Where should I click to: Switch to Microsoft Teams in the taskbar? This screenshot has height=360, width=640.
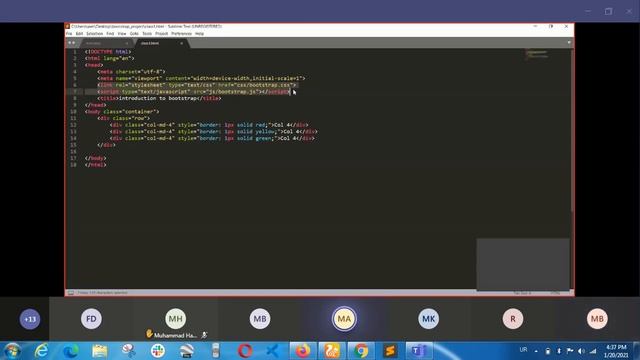419,351
